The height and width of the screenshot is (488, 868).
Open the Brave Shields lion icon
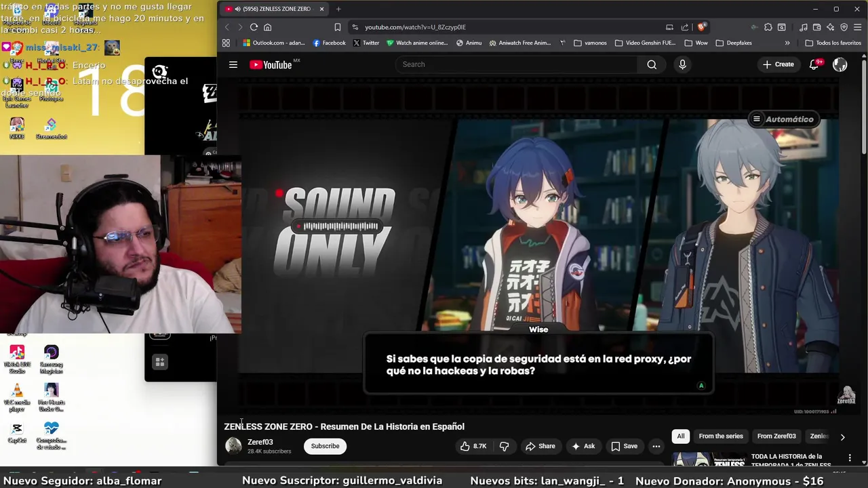click(x=701, y=27)
